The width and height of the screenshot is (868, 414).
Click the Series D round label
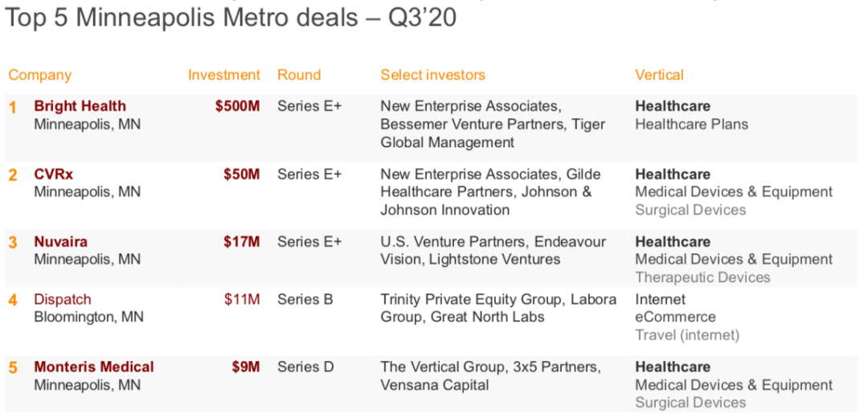[x=305, y=367]
